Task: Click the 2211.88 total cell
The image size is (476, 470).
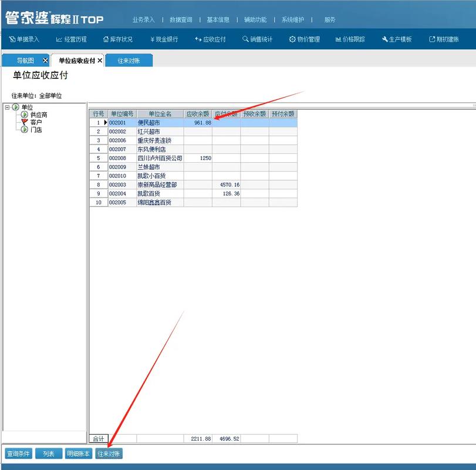Action: [198, 439]
